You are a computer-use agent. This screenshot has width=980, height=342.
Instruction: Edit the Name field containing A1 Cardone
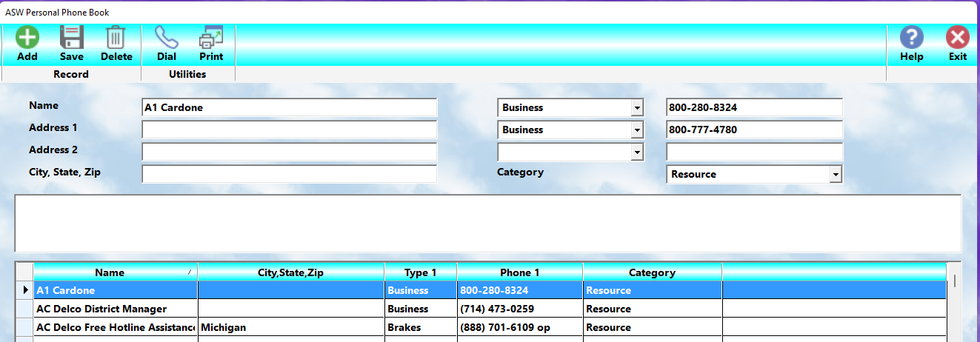point(289,107)
